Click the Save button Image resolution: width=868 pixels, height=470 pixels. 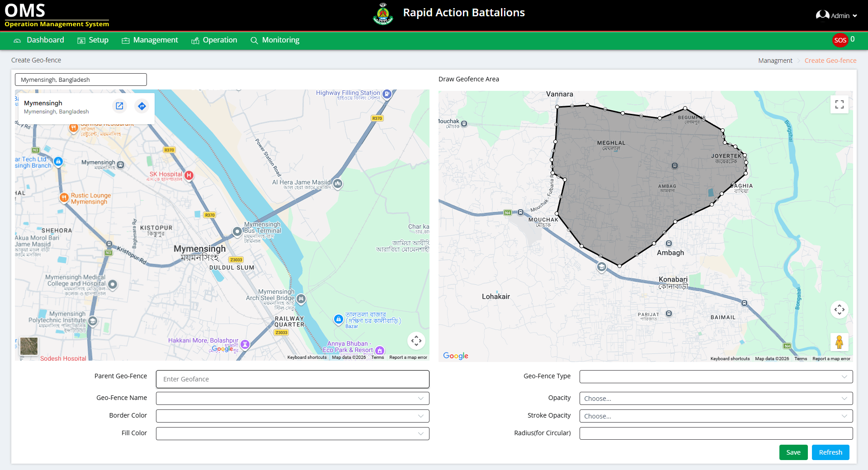(x=793, y=452)
